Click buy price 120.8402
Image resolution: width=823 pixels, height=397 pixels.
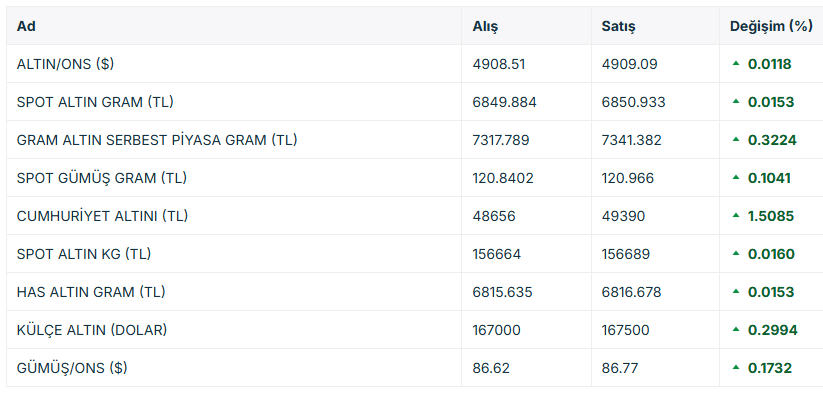[503, 178]
